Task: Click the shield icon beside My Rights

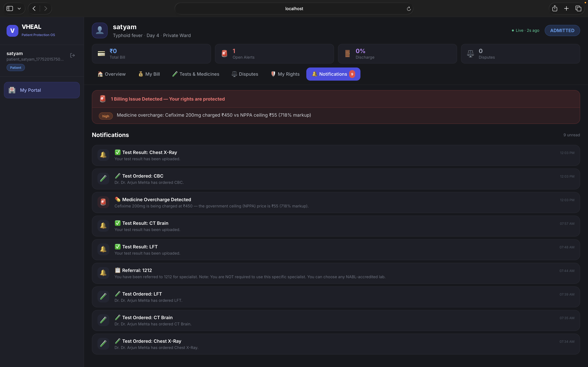Action: (x=273, y=74)
